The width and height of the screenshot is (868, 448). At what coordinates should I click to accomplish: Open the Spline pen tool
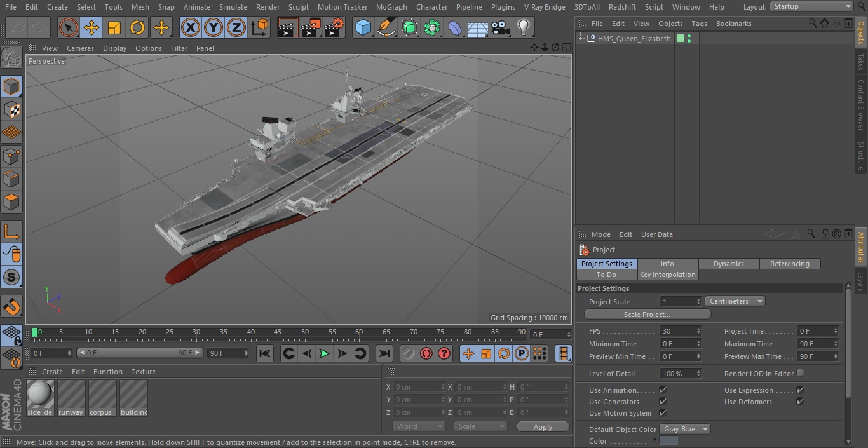386,28
